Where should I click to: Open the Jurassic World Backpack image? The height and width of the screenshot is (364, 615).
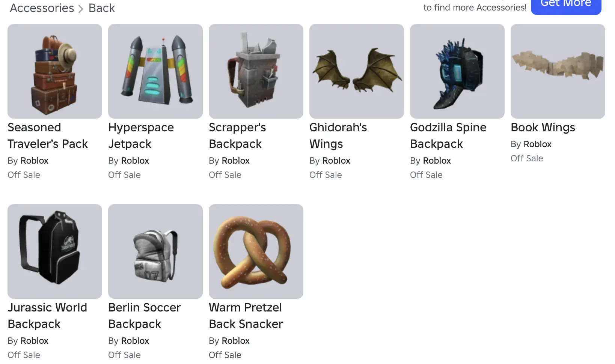pyautogui.click(x=55, y=251)
